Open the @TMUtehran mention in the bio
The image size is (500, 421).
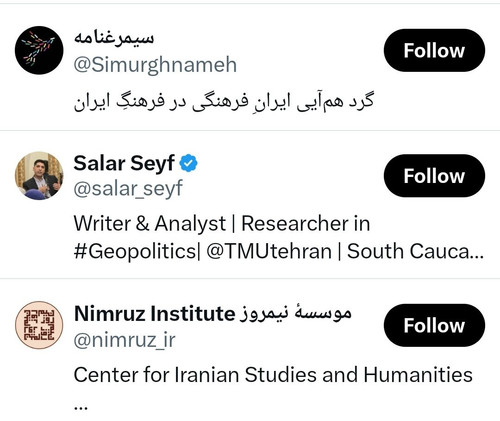tap(269, 251)
